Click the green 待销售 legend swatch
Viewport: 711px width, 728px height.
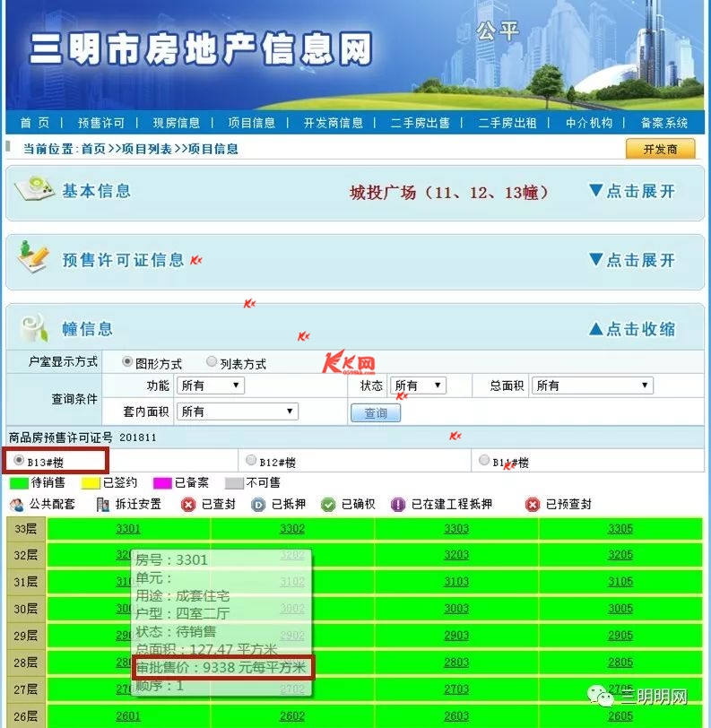[x=18, y=482]
